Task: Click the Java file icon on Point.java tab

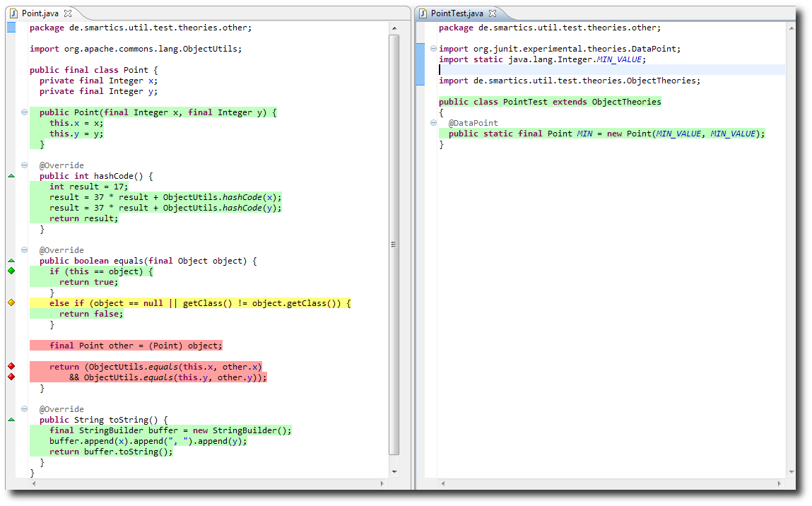Action: point(13,13)
